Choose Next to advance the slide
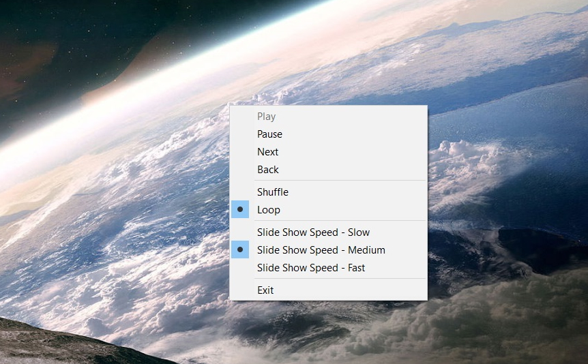The image size is (588, 364). [x=329, y=152]
